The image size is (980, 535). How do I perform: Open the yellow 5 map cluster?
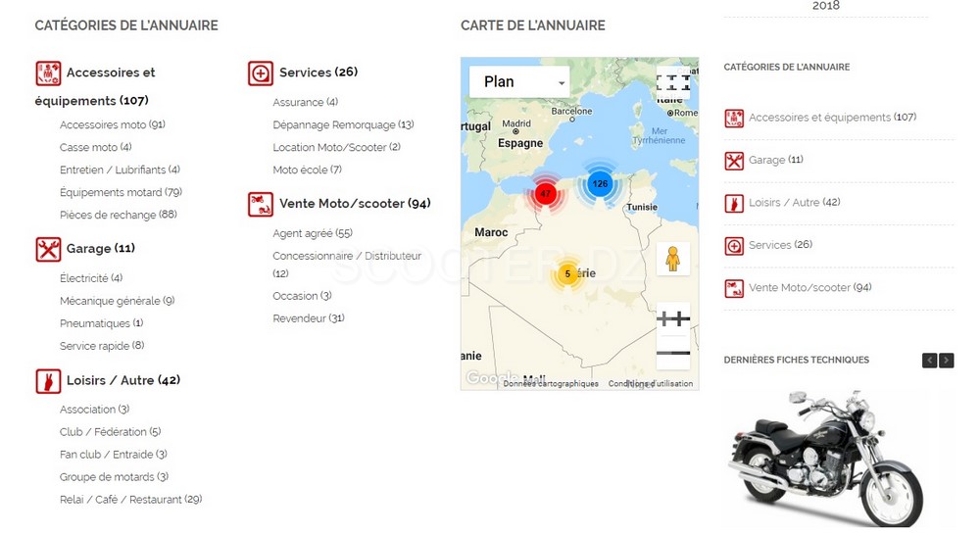(x=567, y=273)
